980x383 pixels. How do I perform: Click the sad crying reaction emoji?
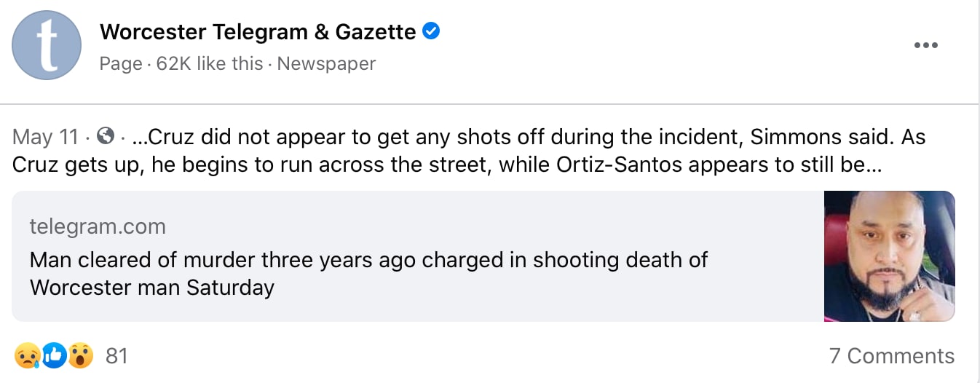26,355
